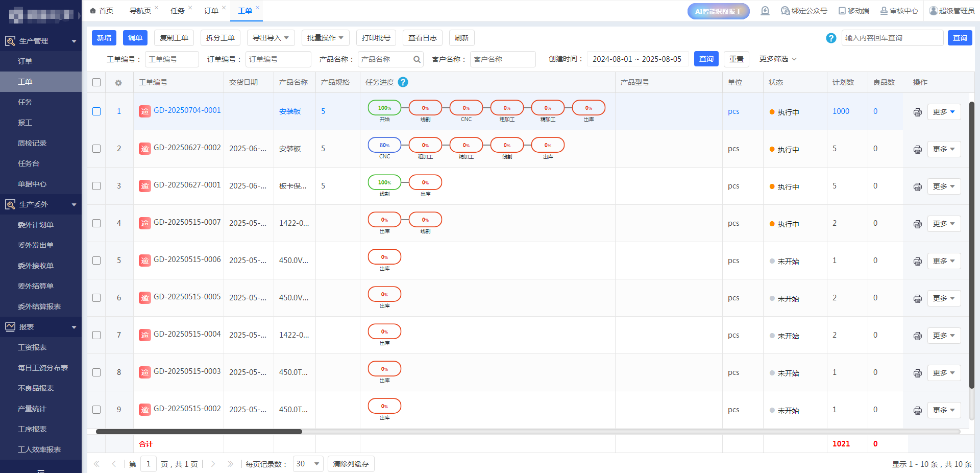Select checkbox for GD-20250515-0006 row
The image size is (980, 473).
96,261
